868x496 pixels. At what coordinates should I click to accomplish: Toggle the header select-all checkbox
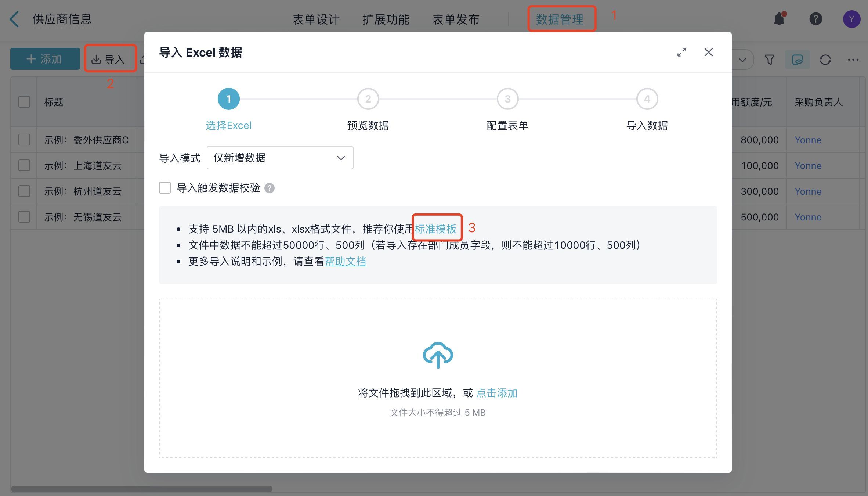(24, 102)
